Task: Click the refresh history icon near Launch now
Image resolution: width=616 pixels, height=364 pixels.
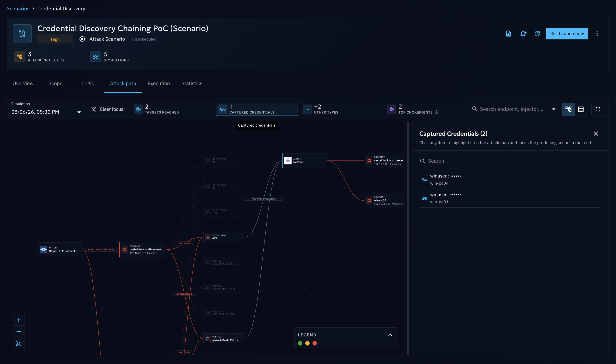Action: (537, 34)
